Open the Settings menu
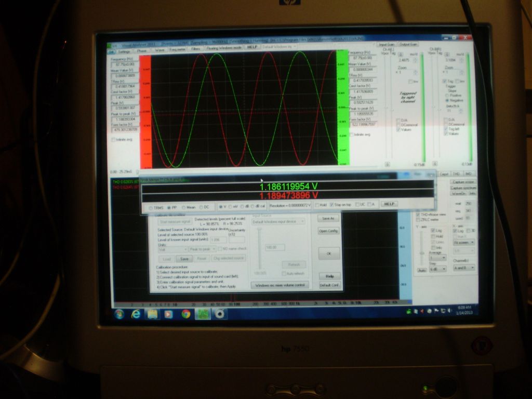This screenshot has width=532, height=399. click(x=124, y=51)
